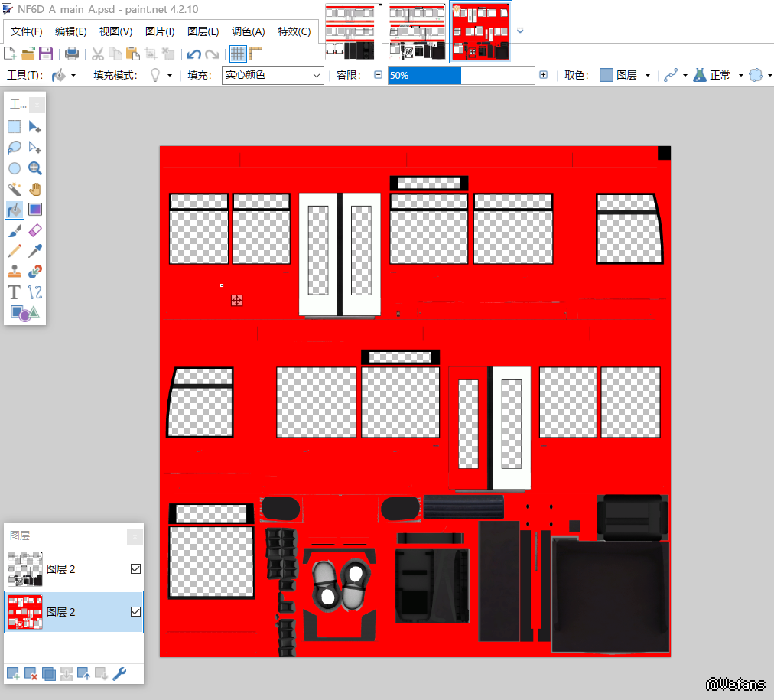
Task: Activate the Clone Stamp tool
Action: (x=14, y=272)
